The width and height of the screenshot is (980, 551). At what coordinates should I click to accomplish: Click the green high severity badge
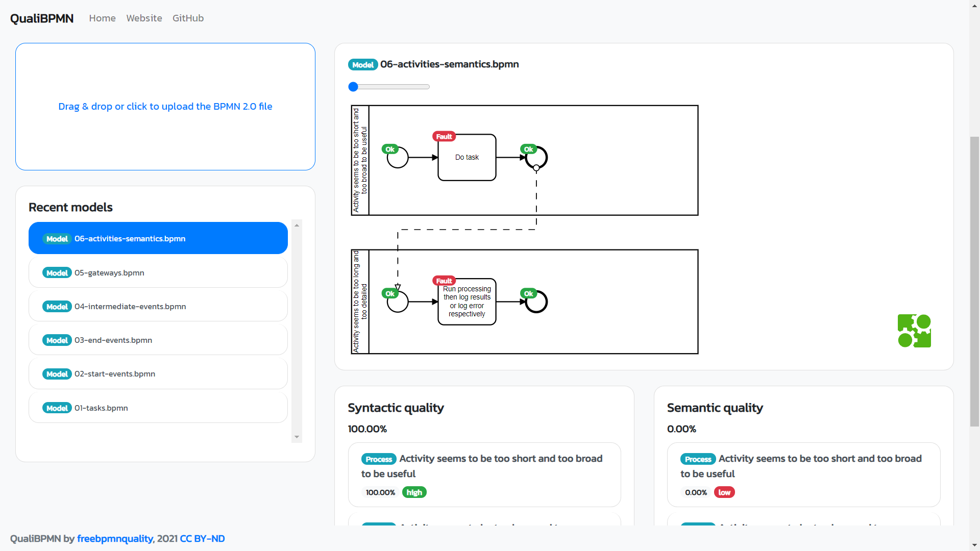point(414,492)
